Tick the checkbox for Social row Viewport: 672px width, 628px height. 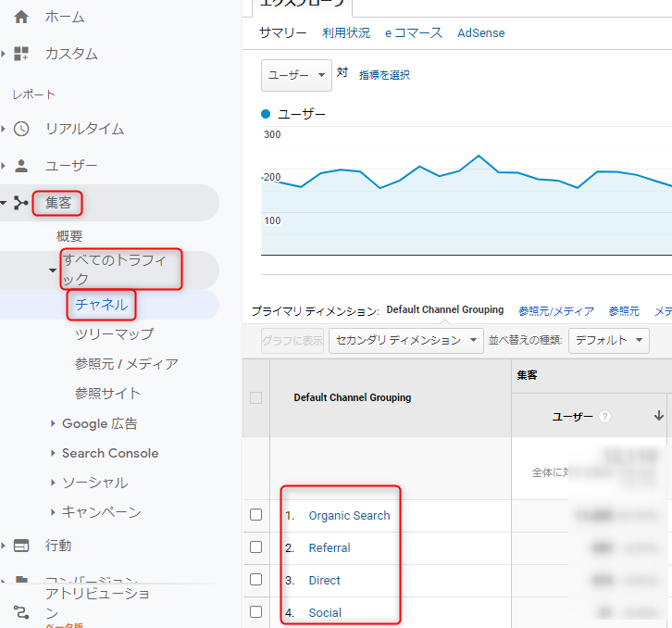(255, 611)
